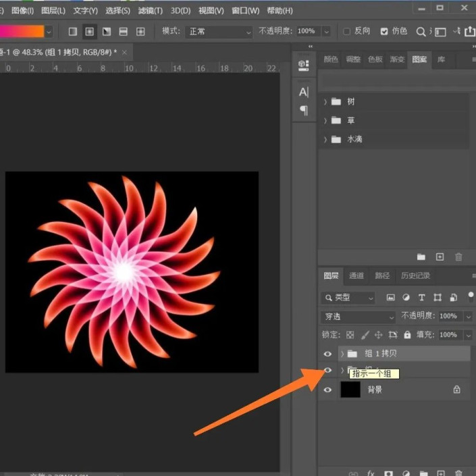
Task: Switch to the 渐变 Gradients tab
Action: pyautogui.click(x=397, y=59)
